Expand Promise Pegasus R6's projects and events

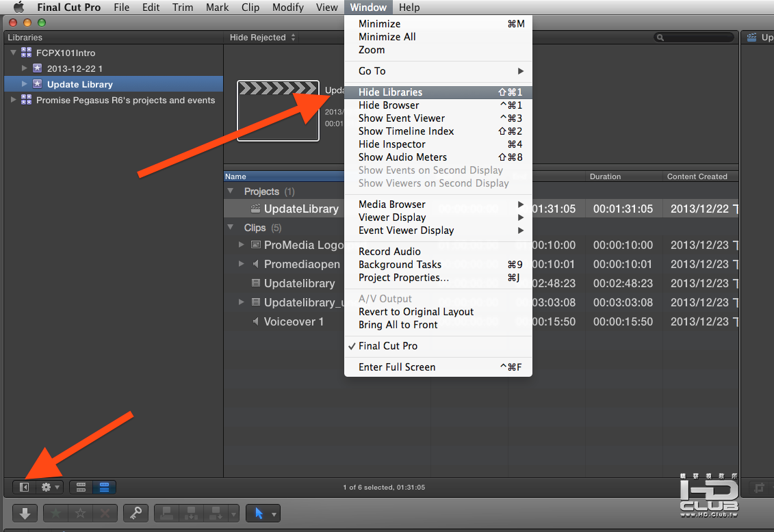click(x=13, y=100)
